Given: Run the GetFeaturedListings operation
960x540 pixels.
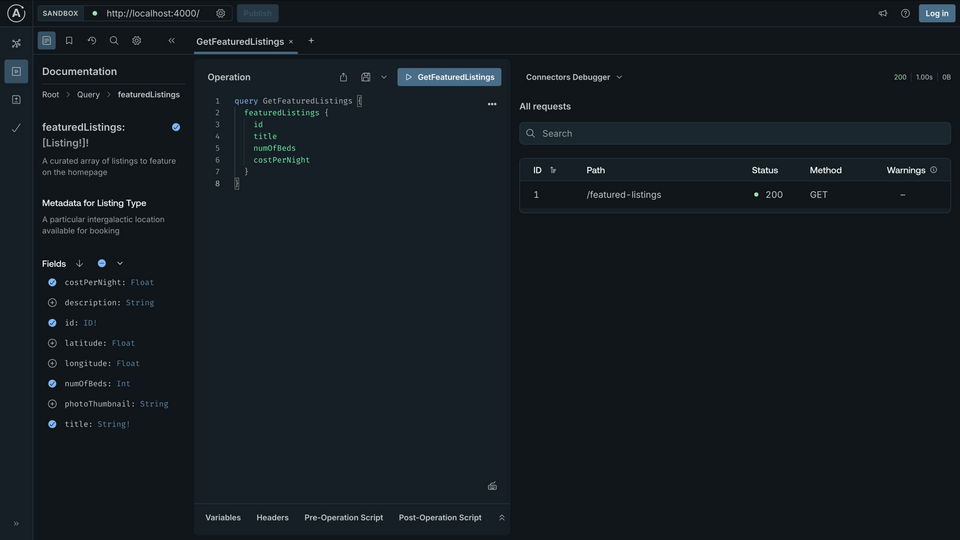Looking at the screenshot, I should coord(449,77).
